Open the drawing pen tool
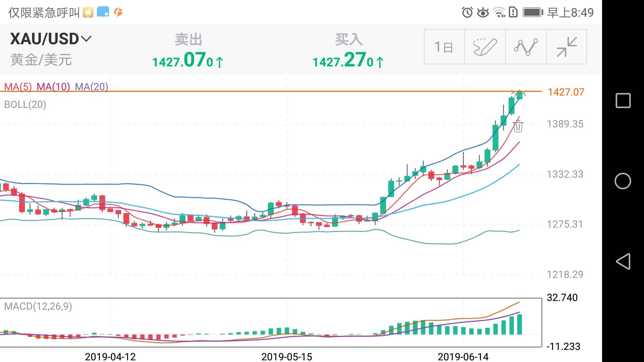Viewport: 644px width, 362px height. 485,47
